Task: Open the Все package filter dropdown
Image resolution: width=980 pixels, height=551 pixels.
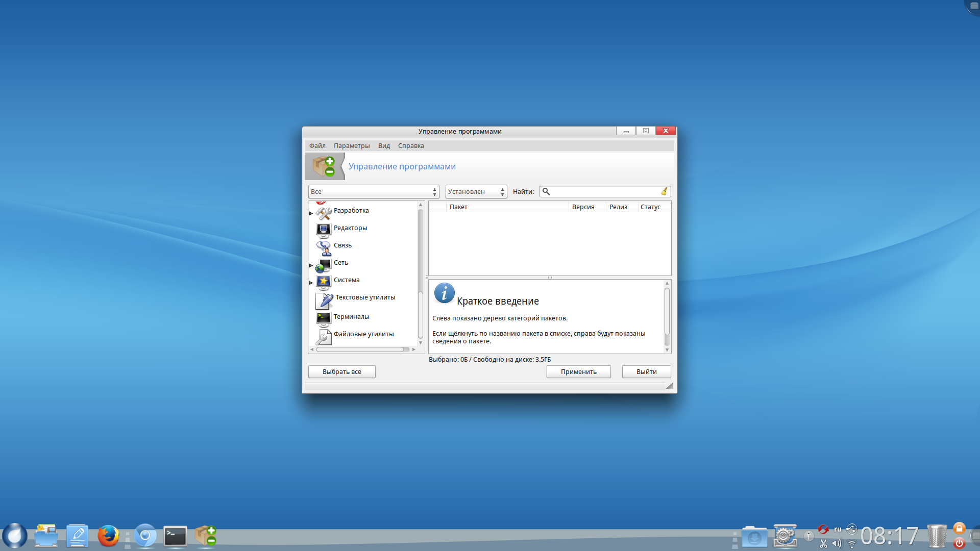Action: (374, 192)
